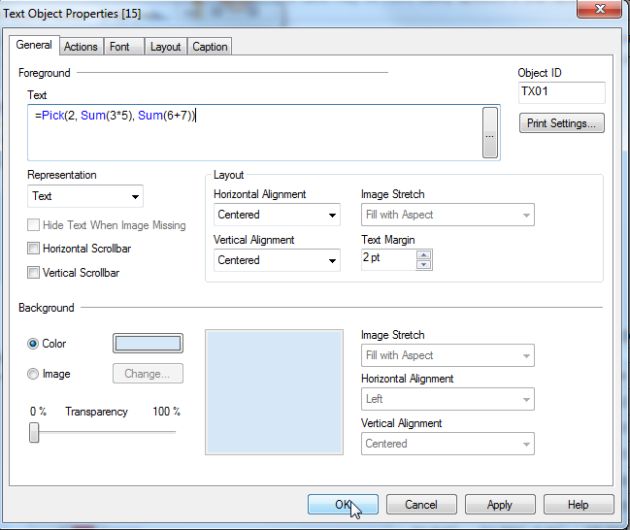Open the Representation dropdown

[x=85, y=196]
